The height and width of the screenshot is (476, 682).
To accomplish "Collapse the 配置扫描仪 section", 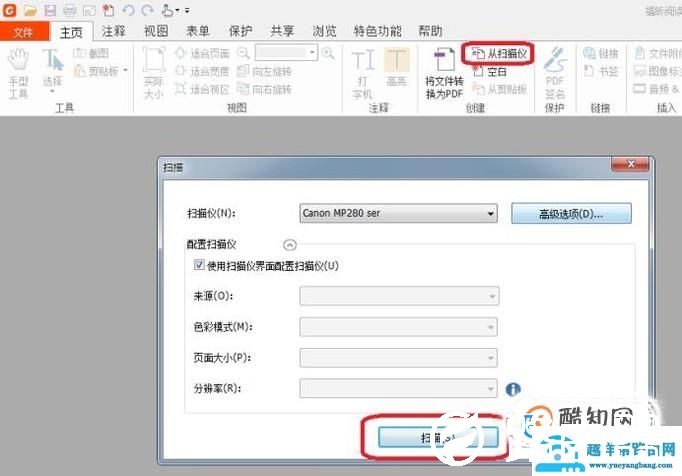I will pyautogui.click(x=290, y=245).
